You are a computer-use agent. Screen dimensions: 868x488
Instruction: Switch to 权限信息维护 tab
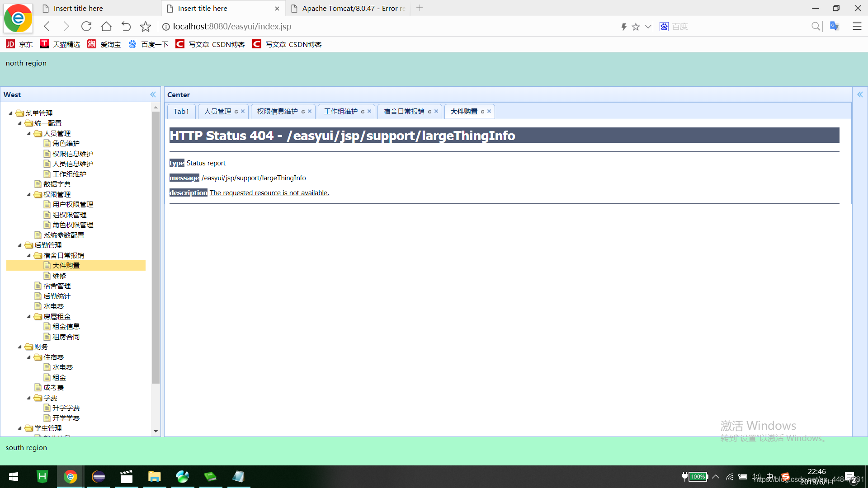click(277, 111)
